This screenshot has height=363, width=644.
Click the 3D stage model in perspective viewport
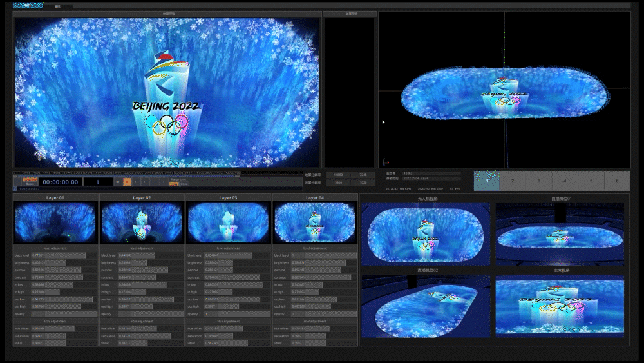tap(505, 93)
